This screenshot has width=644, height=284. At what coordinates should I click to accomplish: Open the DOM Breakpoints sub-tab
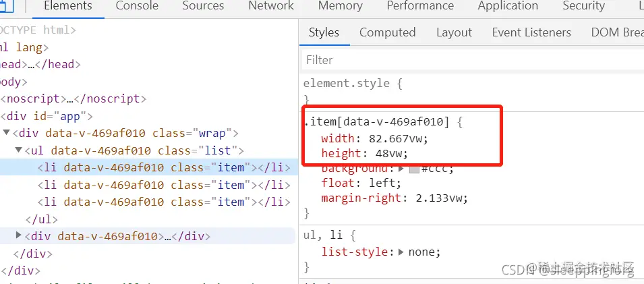click(617, 32)
